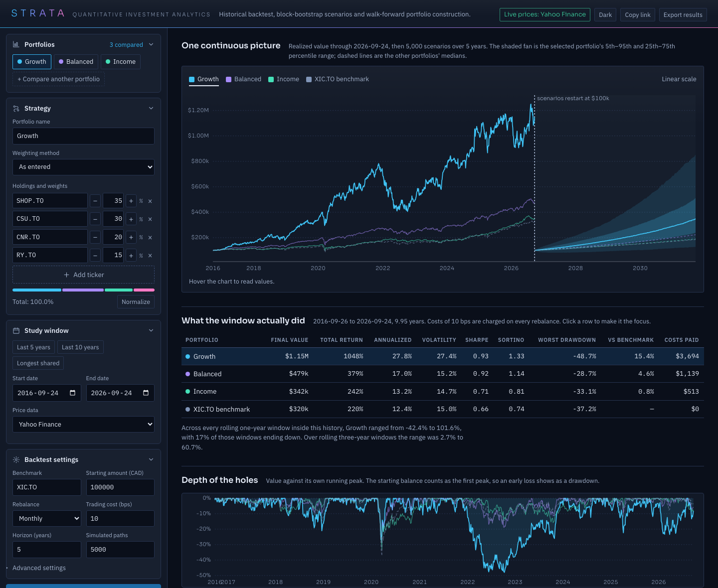
Task: Expand the Advanced settings section
Action: 39,568
